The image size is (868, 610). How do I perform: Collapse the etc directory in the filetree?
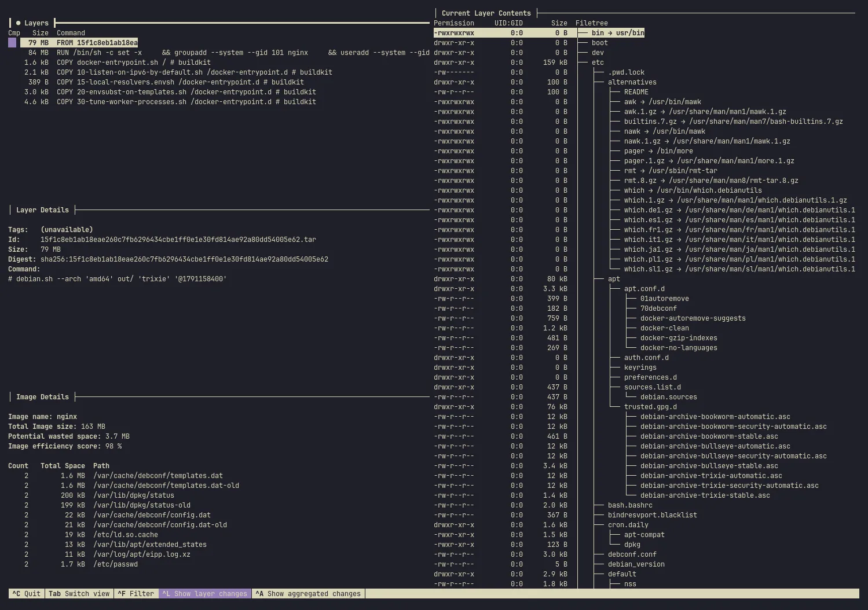point(598,63)
